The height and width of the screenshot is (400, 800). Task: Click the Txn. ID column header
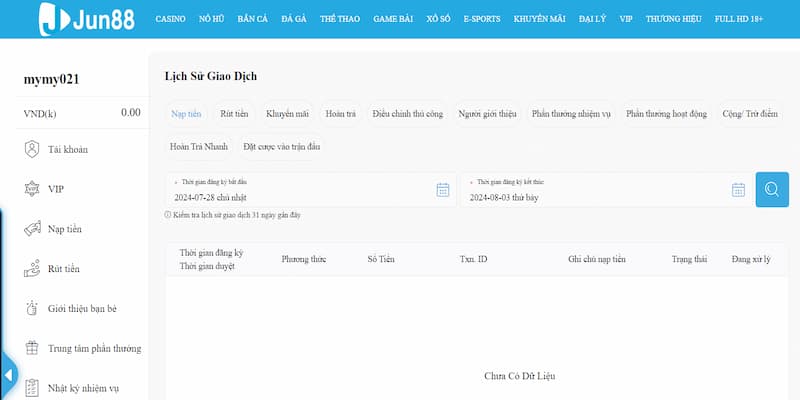[473, 259]
